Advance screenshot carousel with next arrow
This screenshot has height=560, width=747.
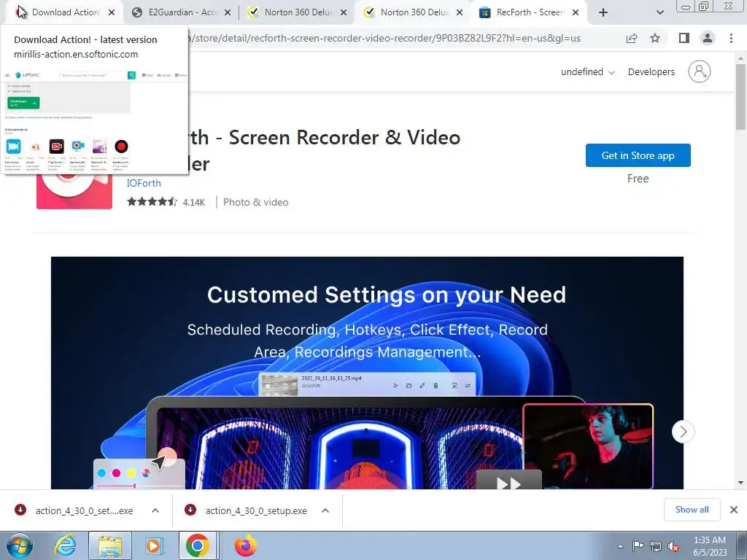pyautogui.click(x=683, y=432)
